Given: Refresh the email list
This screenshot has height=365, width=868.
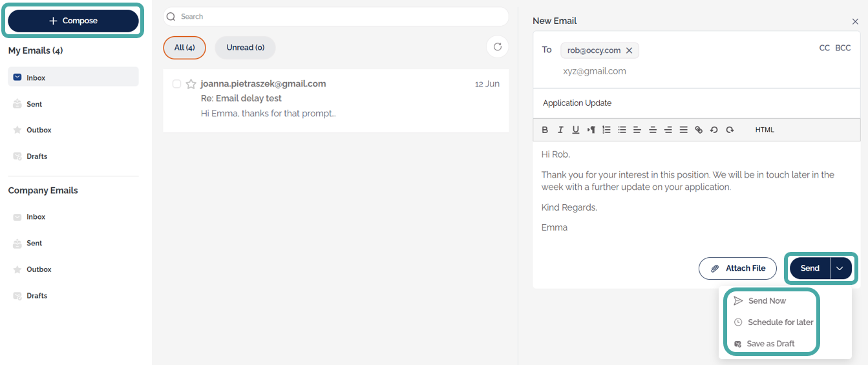Looking at the screenshot, I should click(x=497, y=47).
